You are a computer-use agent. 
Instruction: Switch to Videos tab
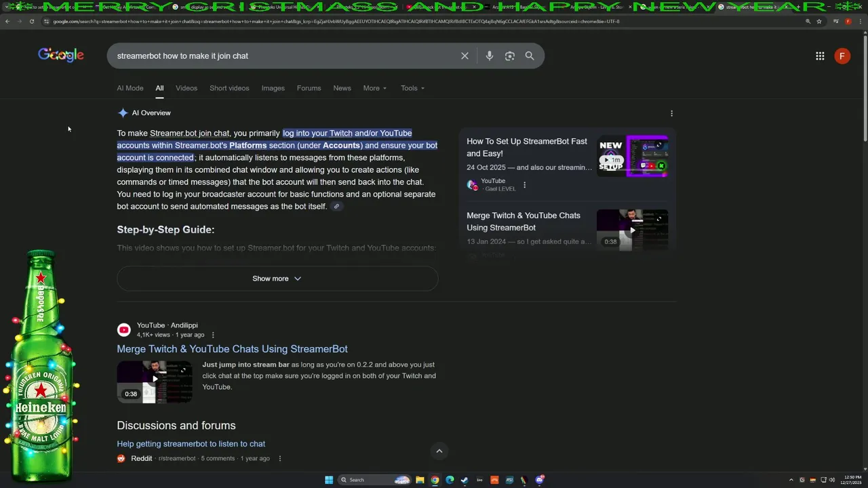coord(186,88)
